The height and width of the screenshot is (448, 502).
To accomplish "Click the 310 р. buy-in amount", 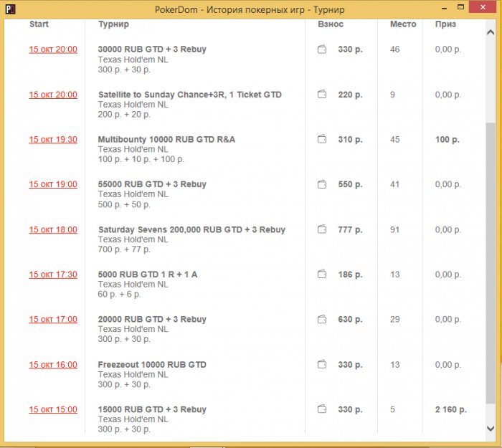I will 350,140.
